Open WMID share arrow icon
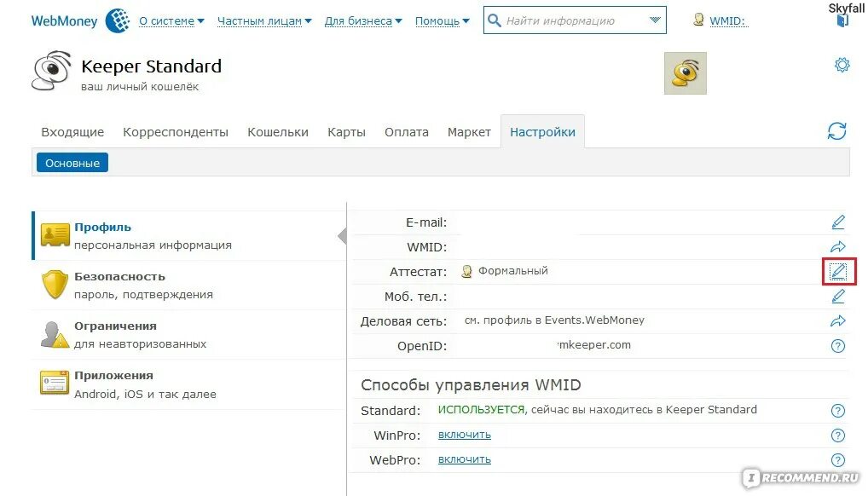868x496 pixels. tap(838, 247)
